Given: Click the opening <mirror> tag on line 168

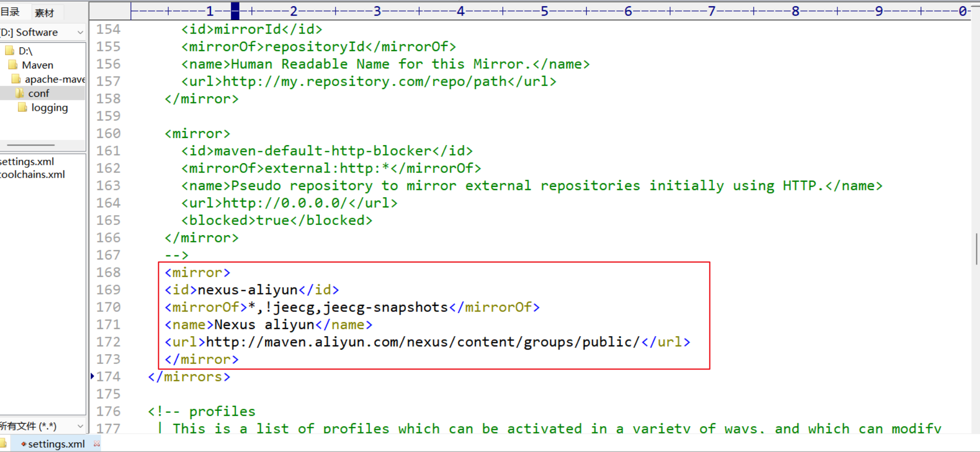Looking at the screenshot, I should (197, 272).
